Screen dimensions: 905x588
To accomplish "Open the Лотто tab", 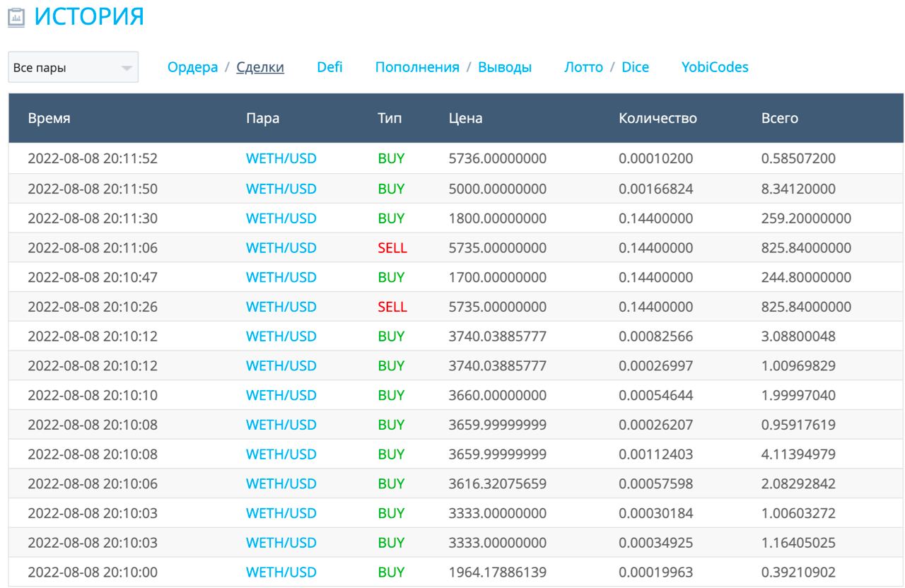I will coord(584,67).
